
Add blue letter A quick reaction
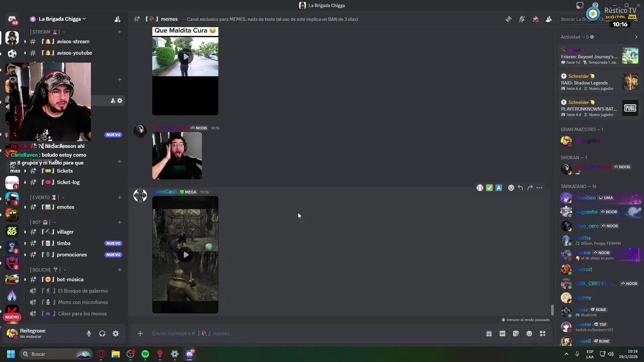point(499,188)
